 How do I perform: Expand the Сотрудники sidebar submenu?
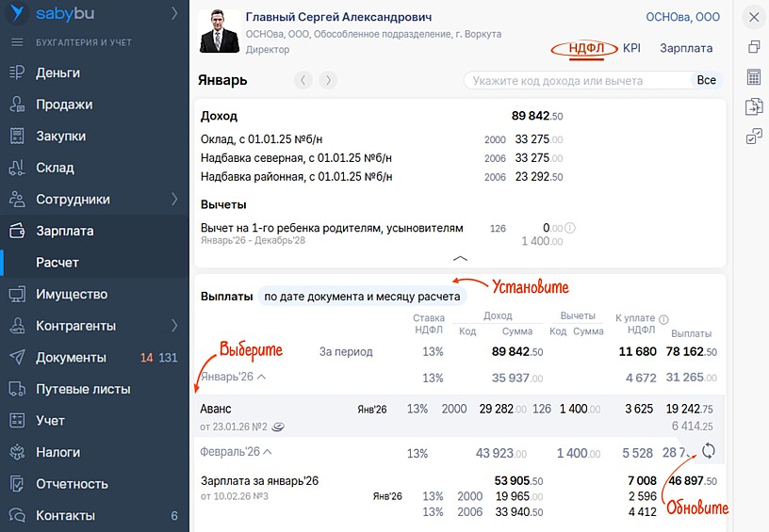click(174, 199)
